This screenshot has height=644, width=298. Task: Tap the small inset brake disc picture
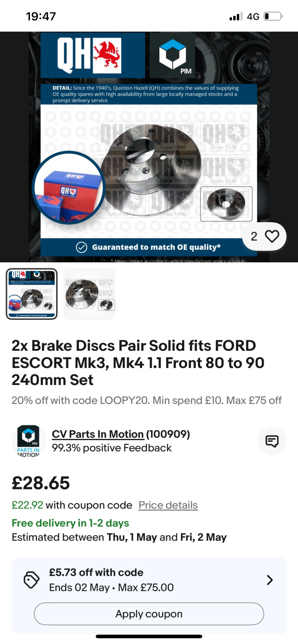click(x=226, y=204)
